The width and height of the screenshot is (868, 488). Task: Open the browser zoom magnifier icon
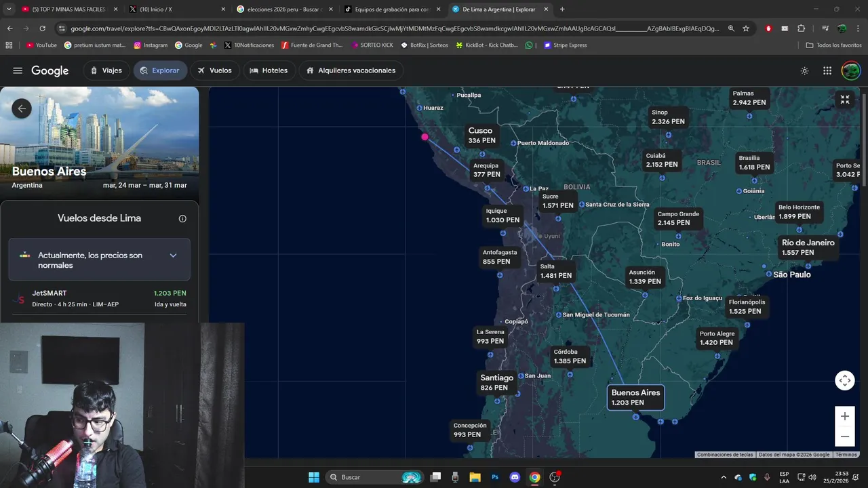tap(731, 28)
